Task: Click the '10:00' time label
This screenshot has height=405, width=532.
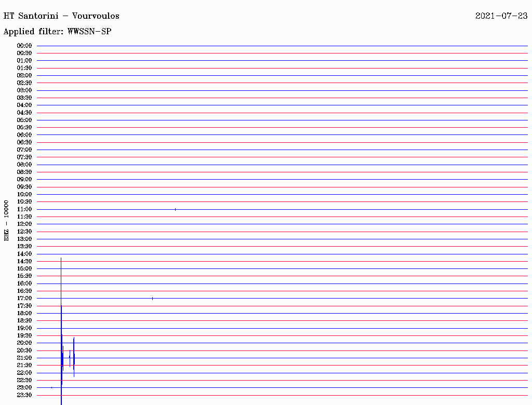Action: point(24,194)
